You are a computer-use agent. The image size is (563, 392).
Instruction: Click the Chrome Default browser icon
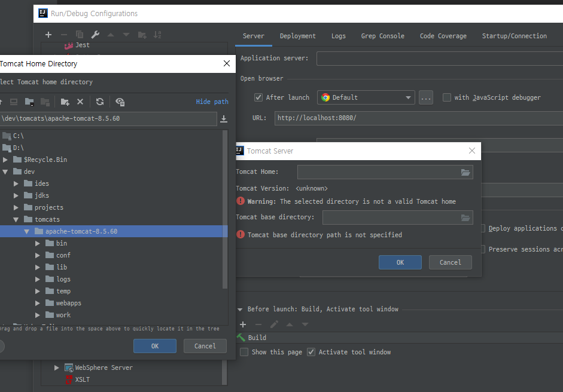click(325, 97)
